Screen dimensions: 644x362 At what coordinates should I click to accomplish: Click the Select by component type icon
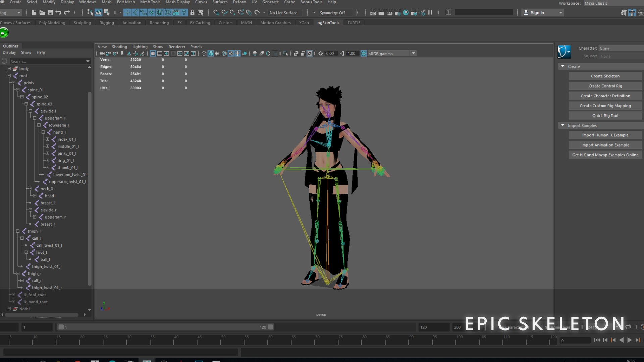[x=107, y=13]
